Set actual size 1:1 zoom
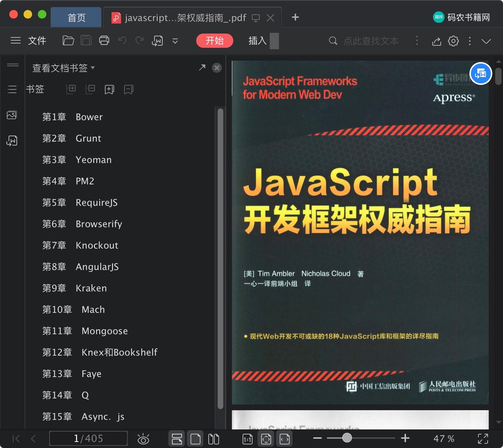The height and width of the screenshot is (448, 503). [x=248, y=439]
